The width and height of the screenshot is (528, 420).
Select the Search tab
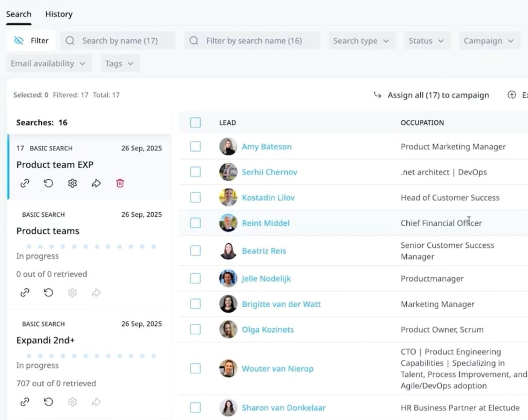click(19, 14)
